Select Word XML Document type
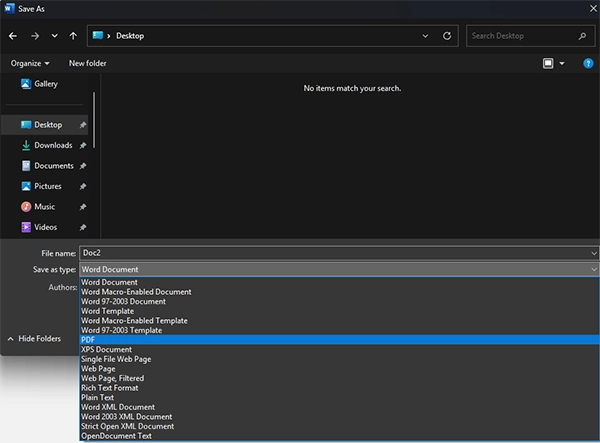600x443 pixels. coord(339,407)
